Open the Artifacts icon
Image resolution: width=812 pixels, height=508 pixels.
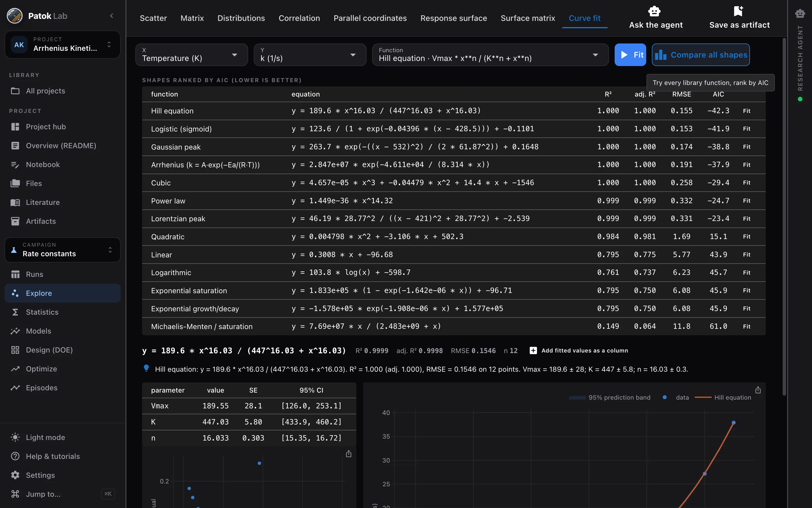[x=15, y=221]
